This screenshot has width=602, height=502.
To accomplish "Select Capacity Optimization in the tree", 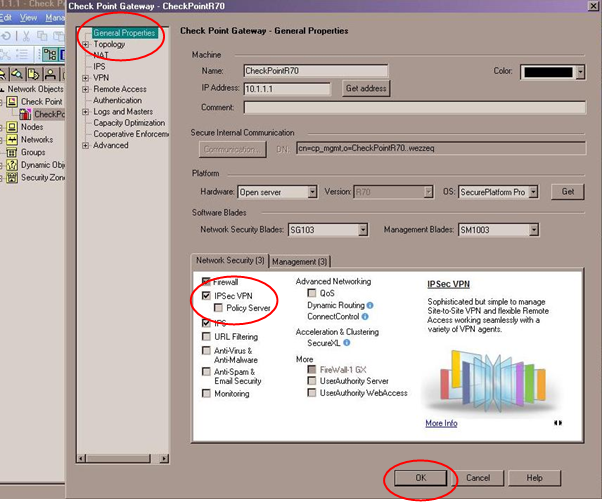I will pos(129,123).
